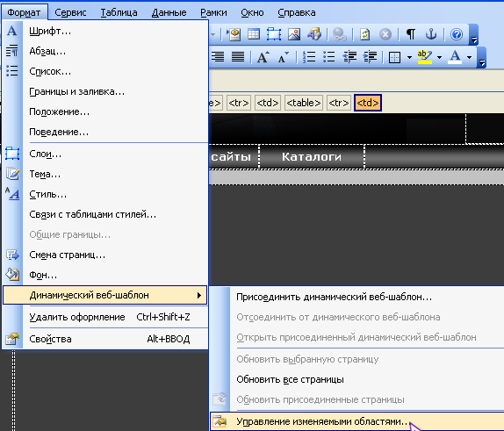Insert a picture from file icon
504x431 pixels.
click(294, 34)
